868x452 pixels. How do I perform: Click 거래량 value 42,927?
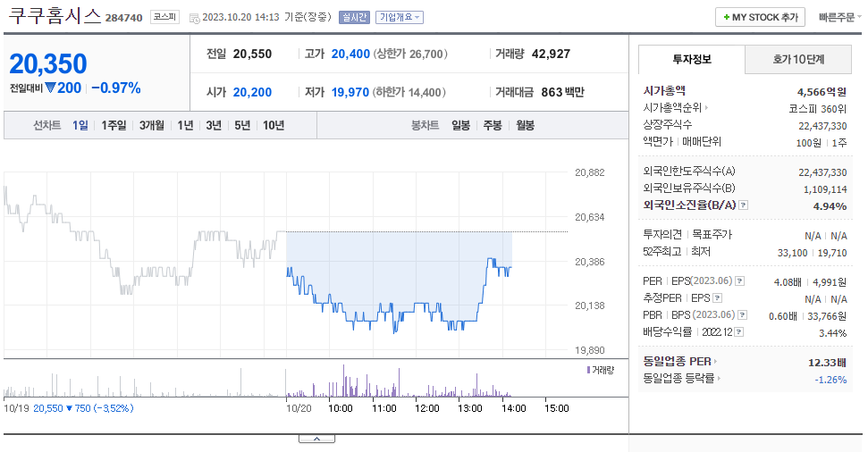coord(551,54)
